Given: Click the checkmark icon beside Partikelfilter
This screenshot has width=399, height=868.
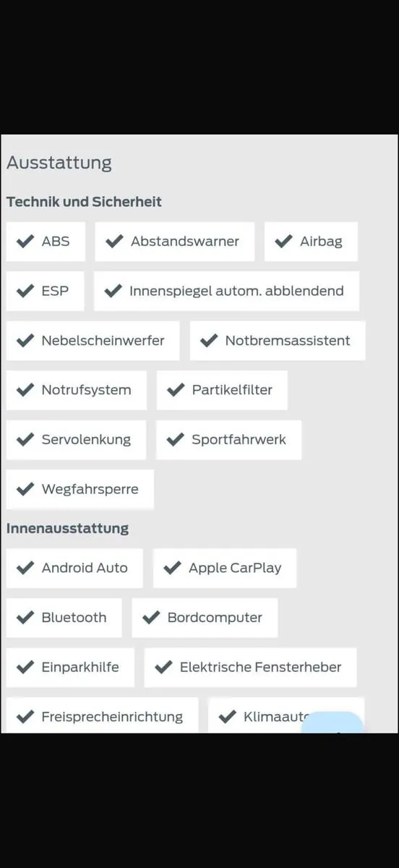Looking at the screenshot, I should 176,391.
